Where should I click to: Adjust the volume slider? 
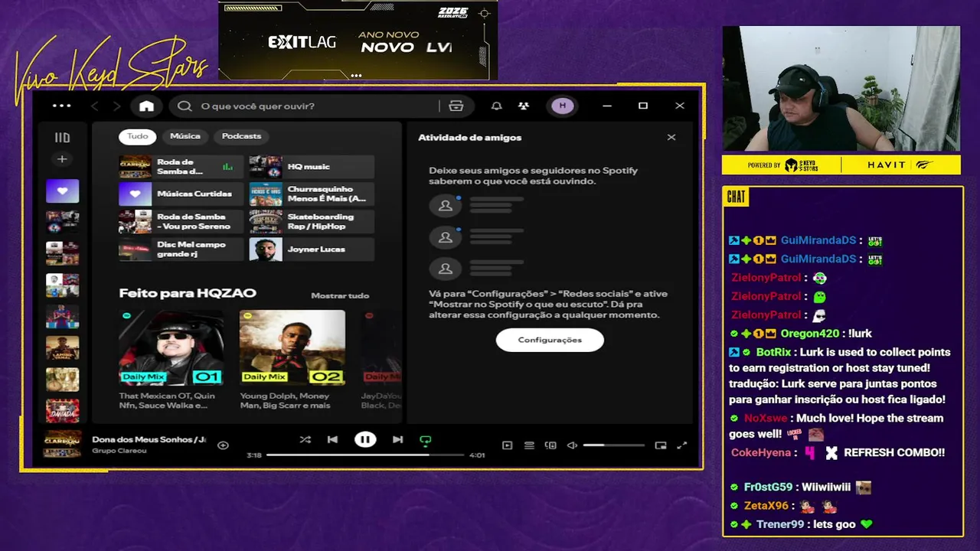point(613,445)
